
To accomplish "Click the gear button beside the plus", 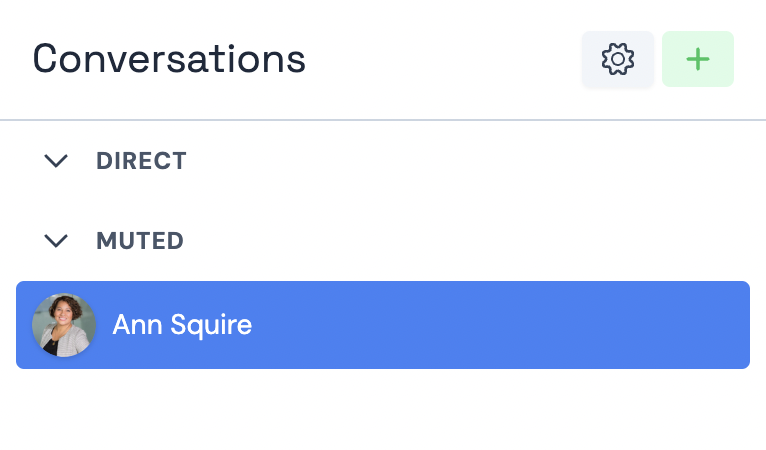I will [618, 59].
